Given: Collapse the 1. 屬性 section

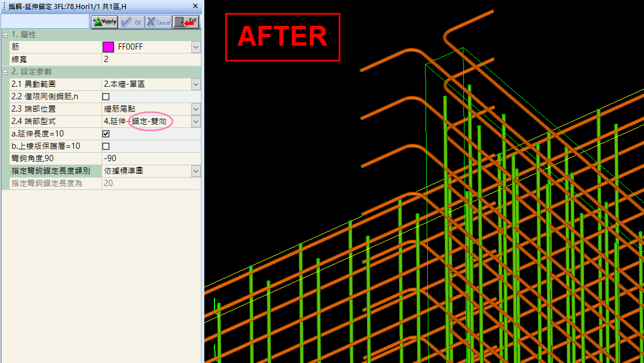Looking at the screenshot, I should click(5, 35).
